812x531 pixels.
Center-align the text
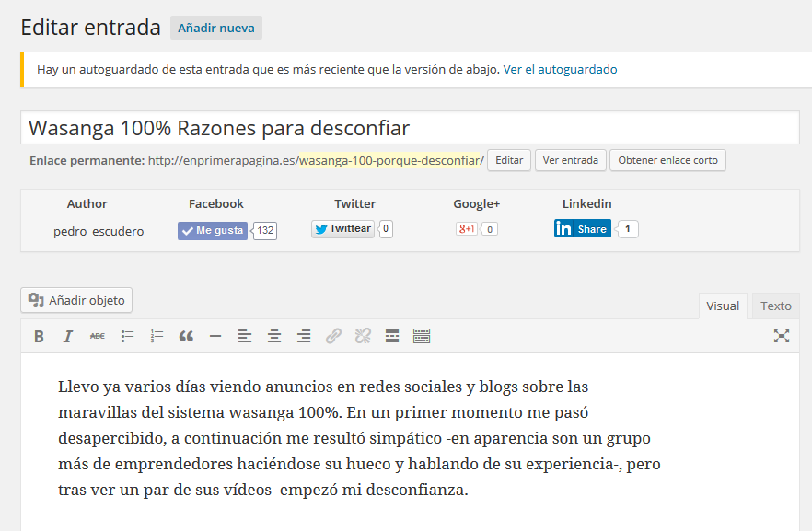click(274, 337)
